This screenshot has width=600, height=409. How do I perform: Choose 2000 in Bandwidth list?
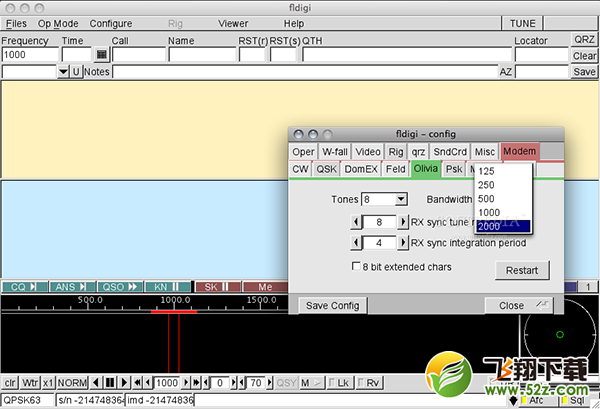tap(503, 226)
